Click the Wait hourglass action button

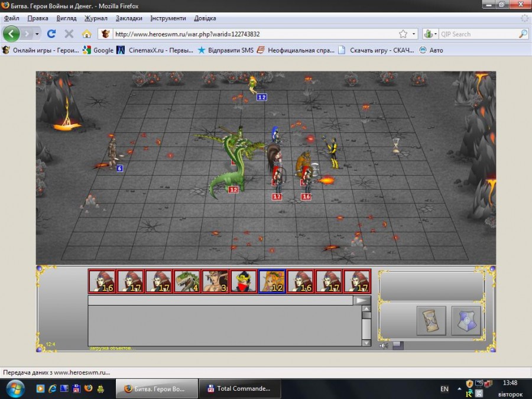pyautogui.click(x=432, y=320)
